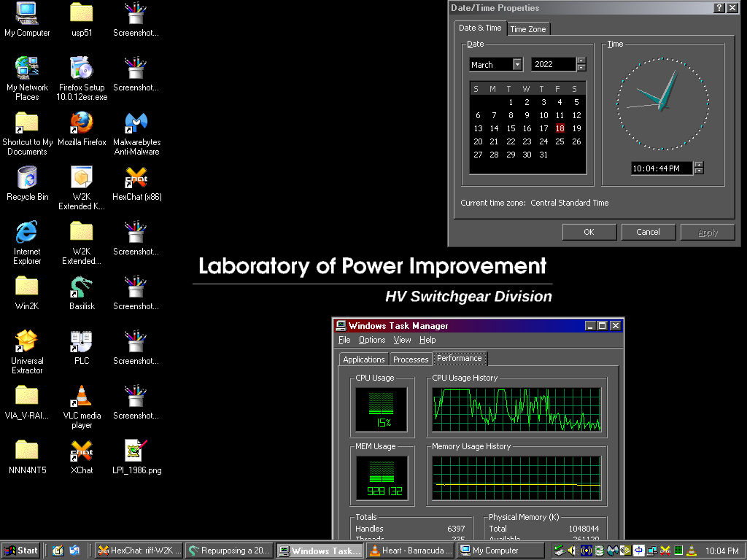747x560 pixels.
Task: Expand the month dropdown showing March
Action: click(517, 65)
